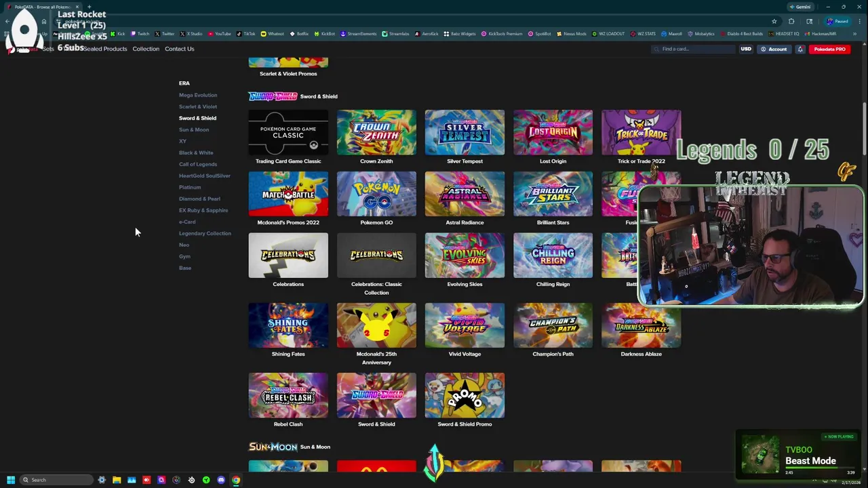Click the Chrome icon in the taskbar
This screenshot has width=868, height=488.
pos(236,480)
